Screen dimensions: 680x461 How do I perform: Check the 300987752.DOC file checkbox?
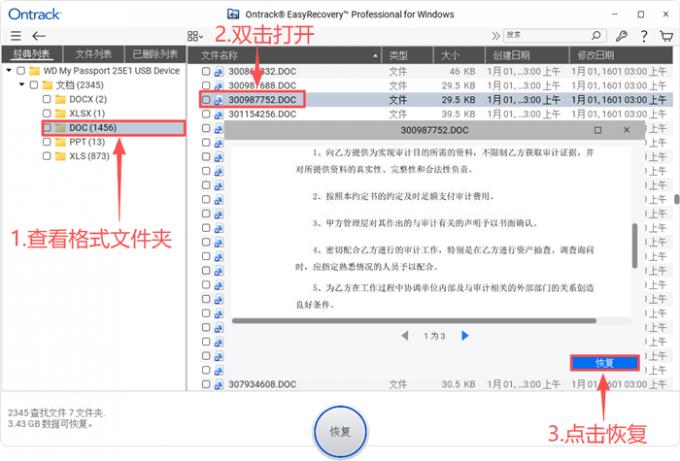click(x=206, y=100)
